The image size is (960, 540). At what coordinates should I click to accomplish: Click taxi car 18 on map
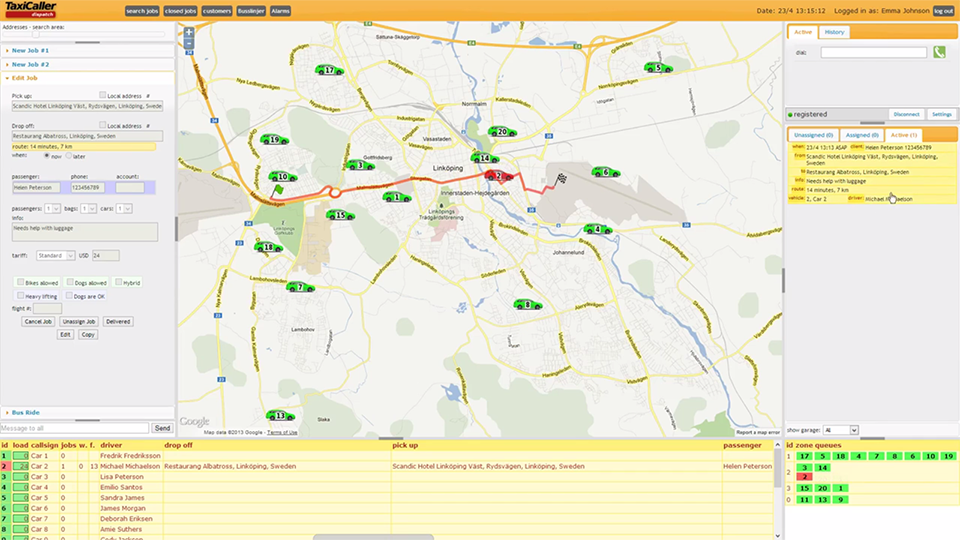click(x=268, y=247)
